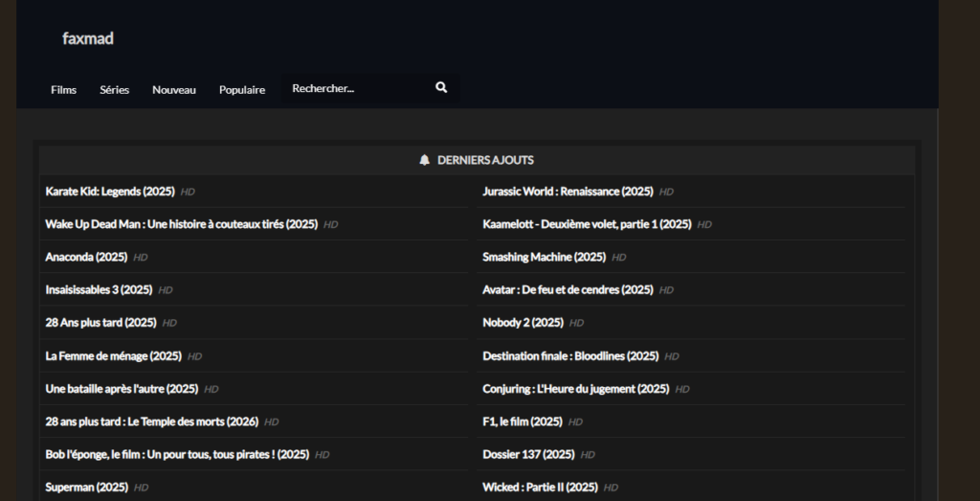Open Kaamelott - Deuxième volet, partie 1
Screen dimensions: 980x501
tap(587, 224)
